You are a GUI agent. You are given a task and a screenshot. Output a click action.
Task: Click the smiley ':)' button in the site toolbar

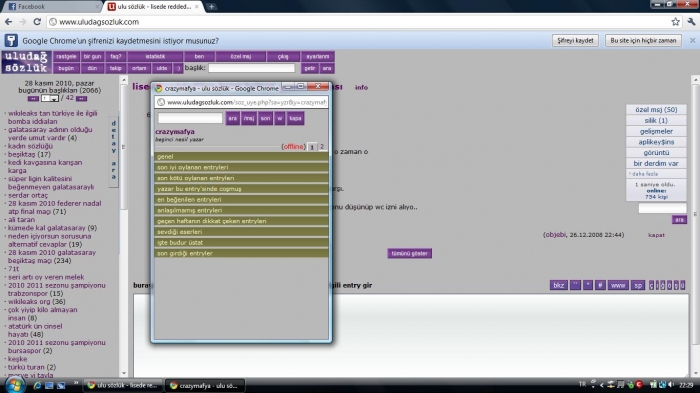click(x=178, y=68)
